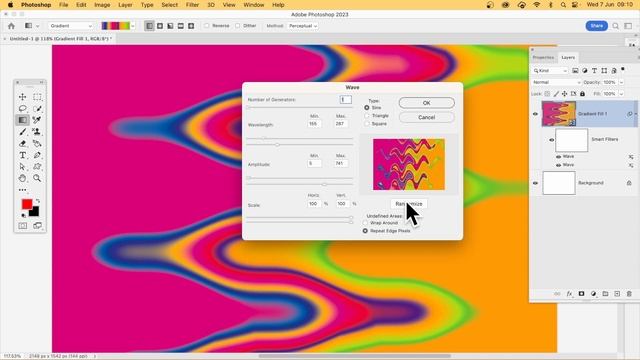Open the Normal blend mode dropdown
Image resolution: width=640 pixels, height=360 pixels.
pos(556,82)
